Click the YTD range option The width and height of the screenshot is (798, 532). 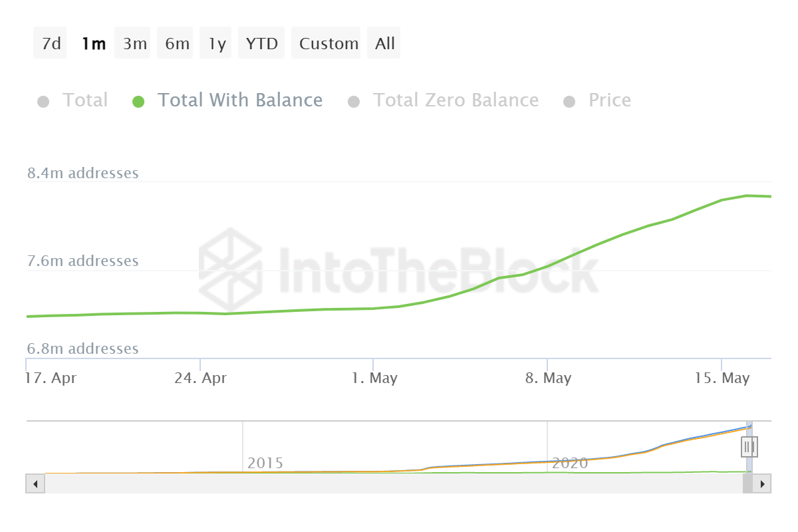(x=261, y=43)
